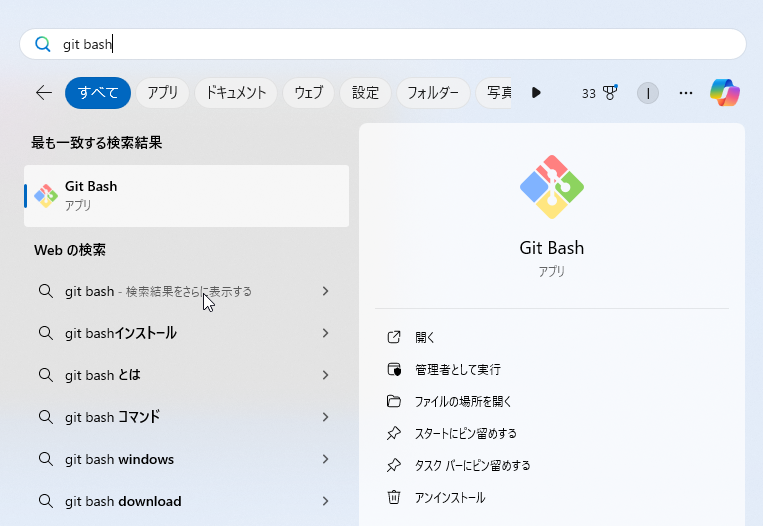Click the folder icon beside ファイルの場所を開く
This screenshot has width=763, height=526.
394,401
